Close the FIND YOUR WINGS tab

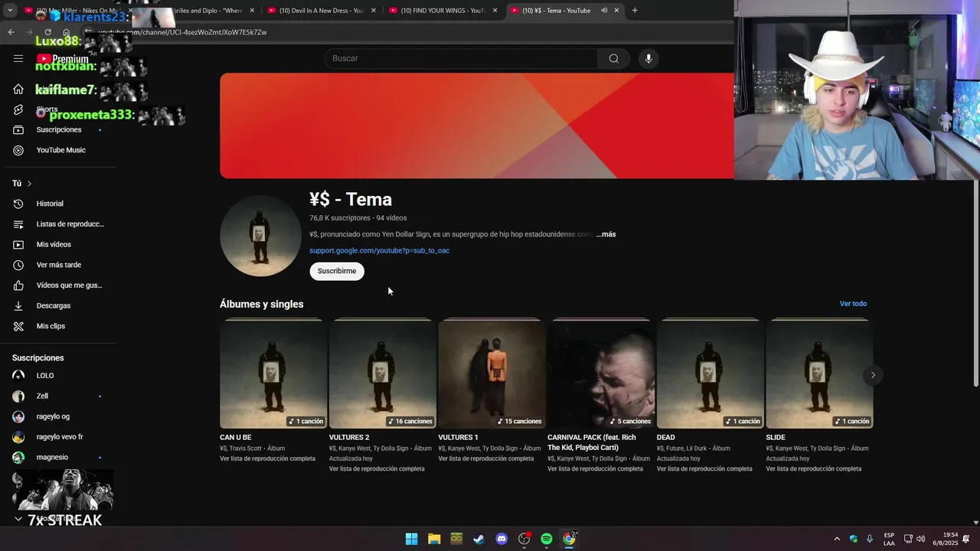click(495, 11)
